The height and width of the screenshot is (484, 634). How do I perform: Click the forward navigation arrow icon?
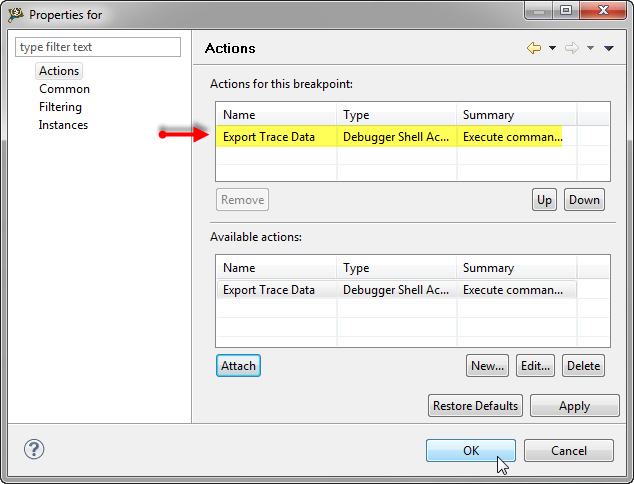click(572, 48)
